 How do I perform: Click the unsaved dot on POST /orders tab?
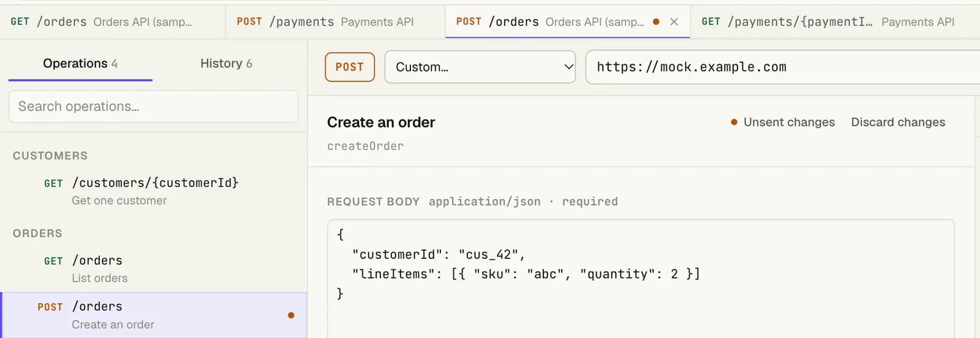pyautogui.click(x=656, y=21)
